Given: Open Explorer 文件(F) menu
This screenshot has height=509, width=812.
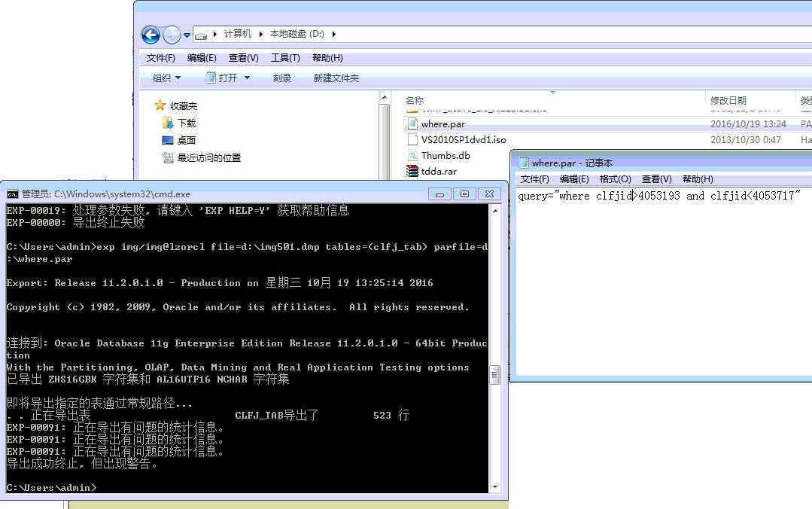Looking at the screenshot, I should tap(160, 58).
